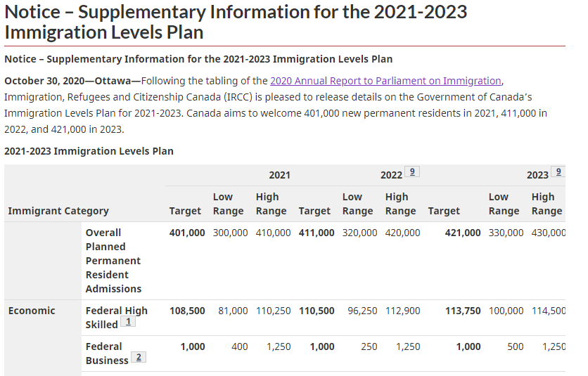Click the 410,000 high range value

[x=273, y=233]
